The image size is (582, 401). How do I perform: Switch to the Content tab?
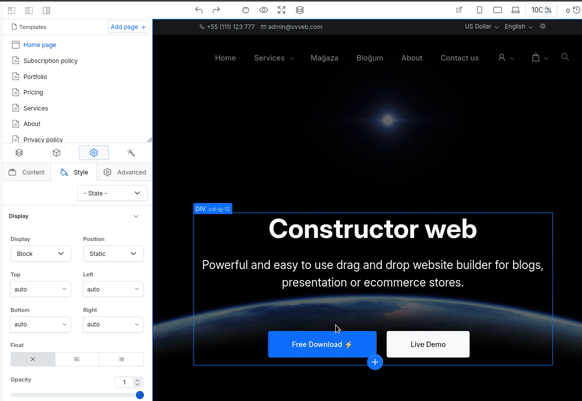pyautogui.click(x=26, y=172)
